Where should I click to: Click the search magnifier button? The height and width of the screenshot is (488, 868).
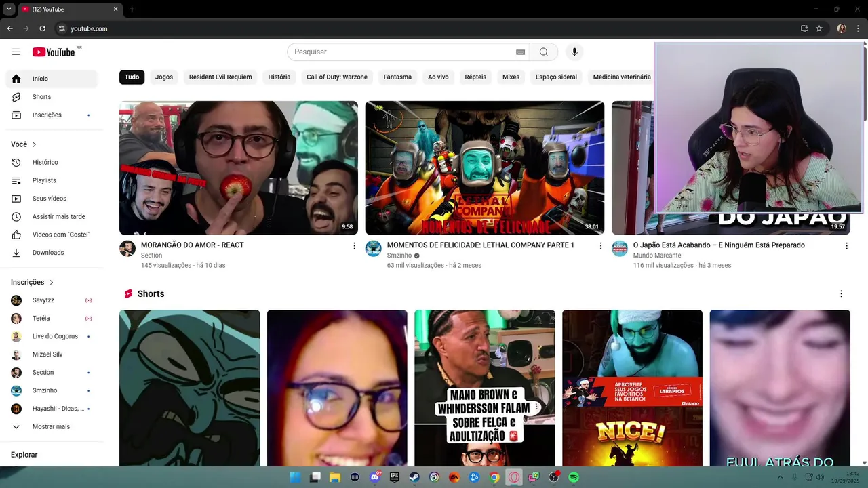[x=544, y=52]
